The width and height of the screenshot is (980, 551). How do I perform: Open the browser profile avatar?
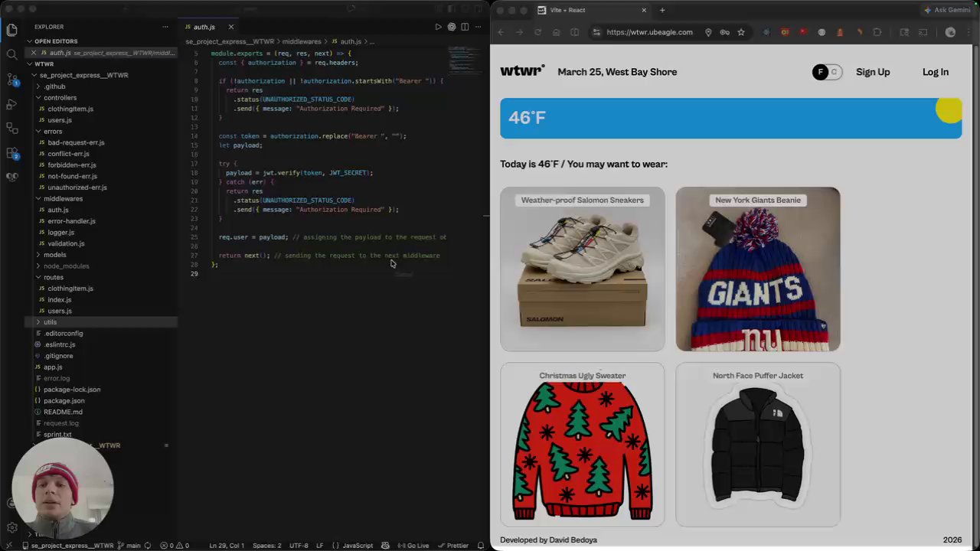click(x=950, y=32)
